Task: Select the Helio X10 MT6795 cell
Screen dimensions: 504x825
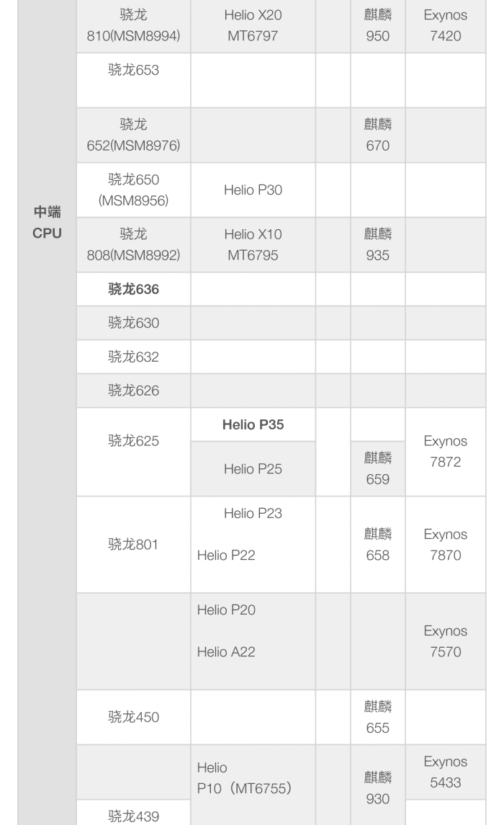Action: [x=253, y=244]
